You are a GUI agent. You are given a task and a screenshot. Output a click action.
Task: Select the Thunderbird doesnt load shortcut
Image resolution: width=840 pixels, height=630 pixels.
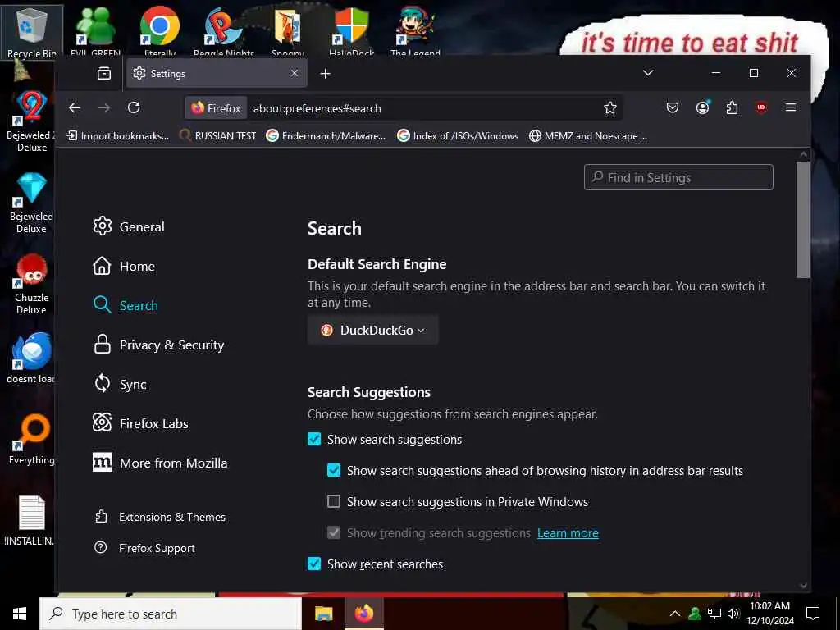(31, 358)
